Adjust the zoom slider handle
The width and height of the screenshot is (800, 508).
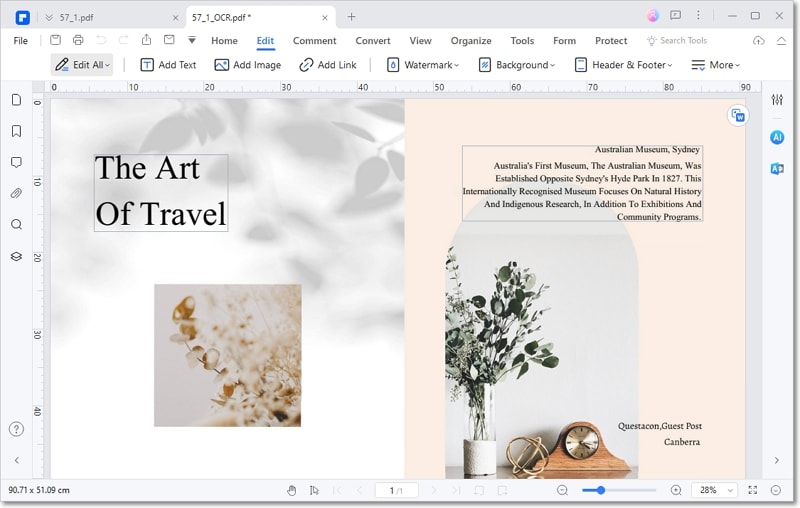coord(601,490)
